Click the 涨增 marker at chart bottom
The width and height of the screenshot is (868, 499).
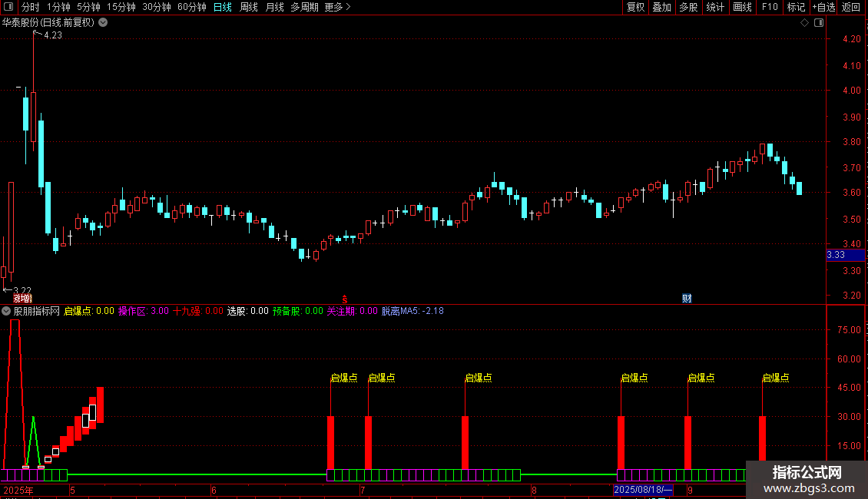(x=23, y=299)
